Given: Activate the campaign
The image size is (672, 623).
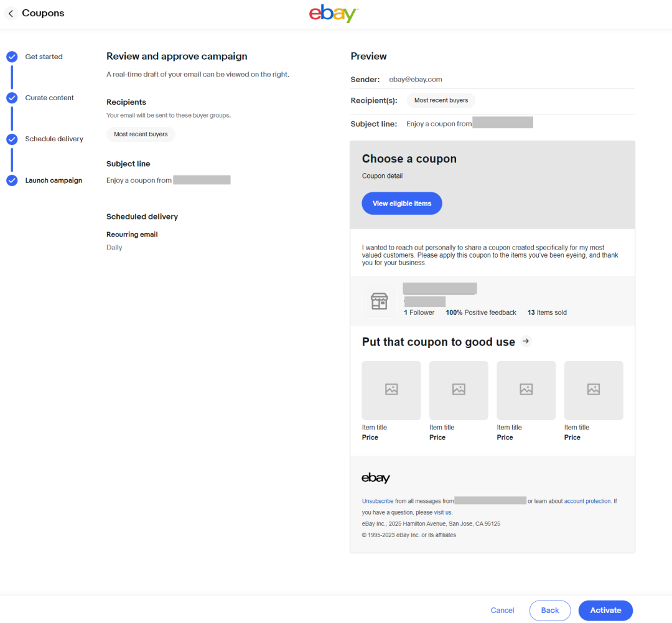Looking at the screenshot, I should click(605, 610).
